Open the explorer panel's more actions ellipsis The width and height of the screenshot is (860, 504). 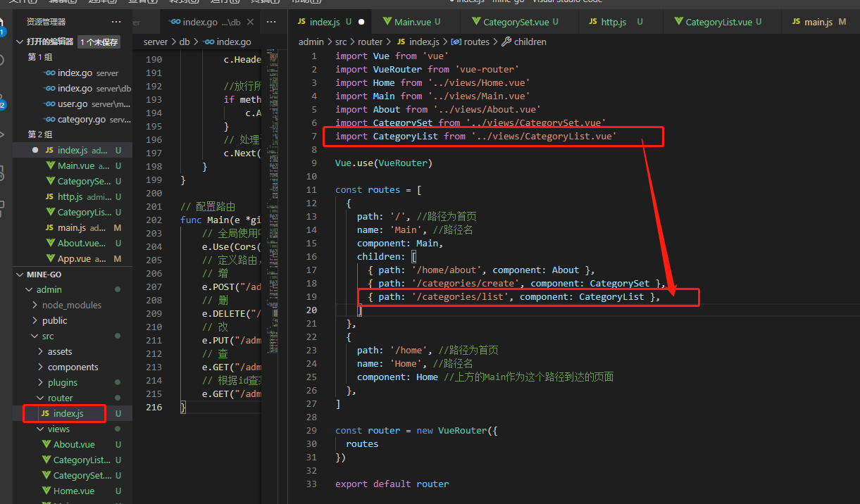coord(116,23)
